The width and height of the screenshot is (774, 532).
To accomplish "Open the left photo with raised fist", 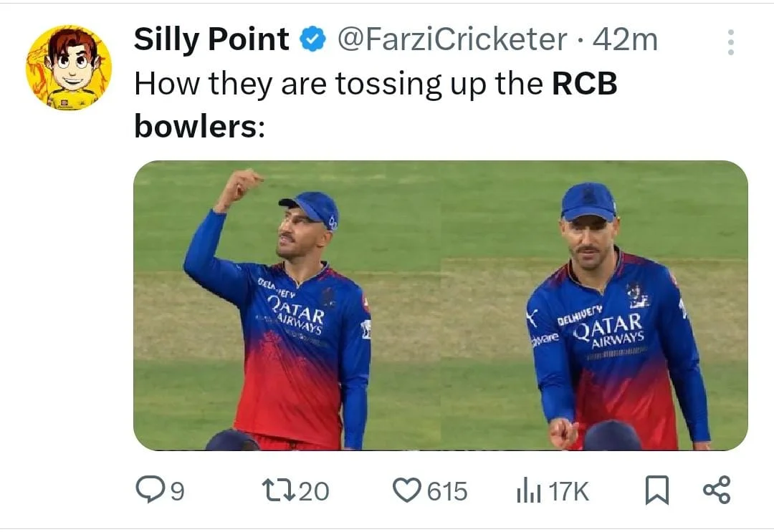I will tap(287, 306).
